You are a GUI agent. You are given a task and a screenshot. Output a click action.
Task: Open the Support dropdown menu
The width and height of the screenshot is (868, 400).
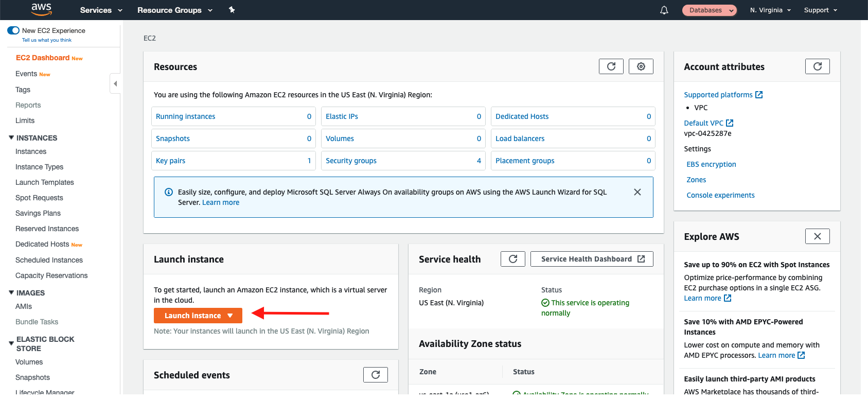821,10
